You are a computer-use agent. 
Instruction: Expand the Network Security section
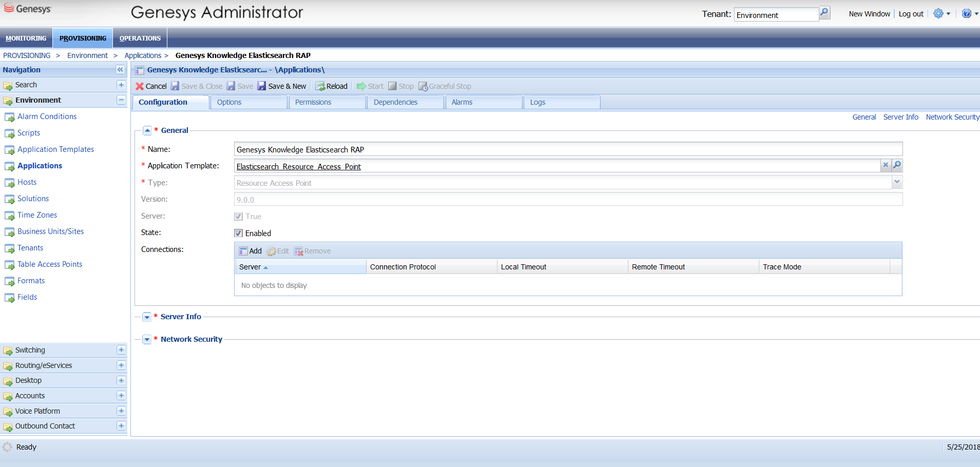147,340
